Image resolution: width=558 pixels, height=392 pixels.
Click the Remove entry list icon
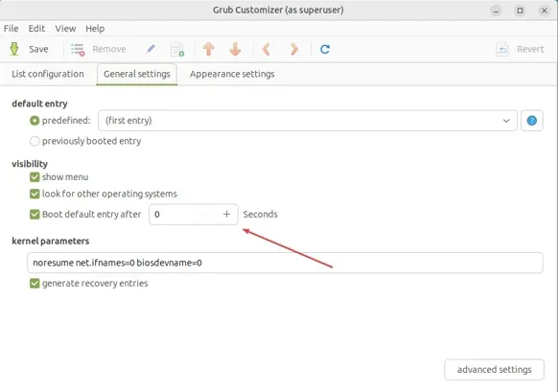coord(78,50)
